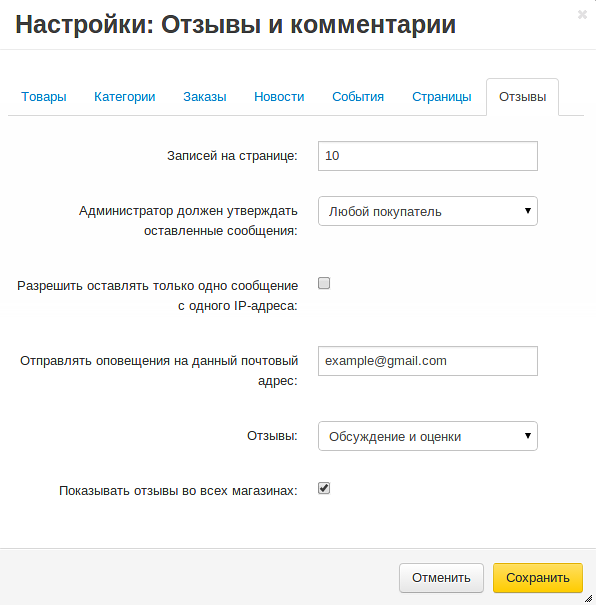This screenshot has height=605, width=596.
Task: Focus the Записей на странице field
Action: click(x=428, y=156)
